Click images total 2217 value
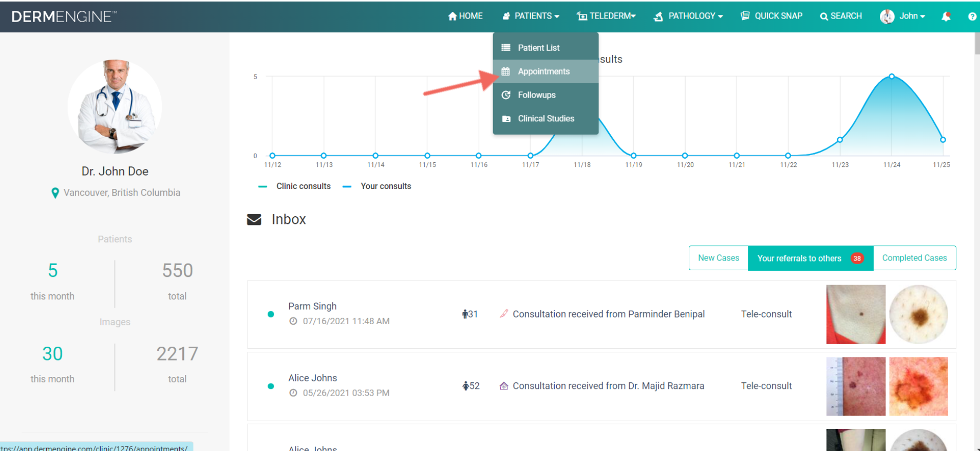The height and width of the screenshot is (451, 980). 177,354
